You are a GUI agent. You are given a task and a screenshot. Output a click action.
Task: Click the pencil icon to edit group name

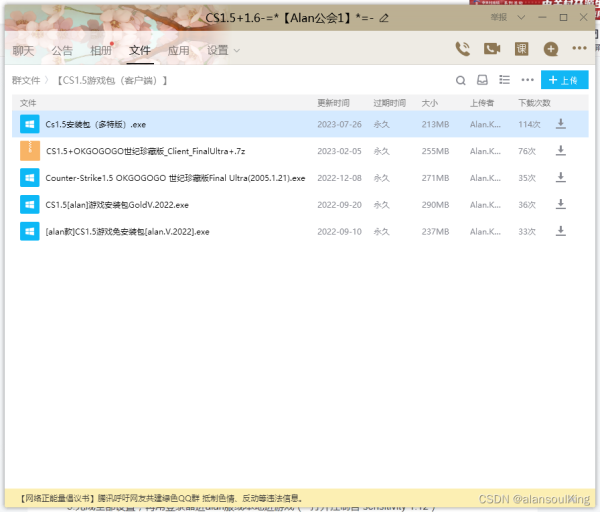pos(384,18)
